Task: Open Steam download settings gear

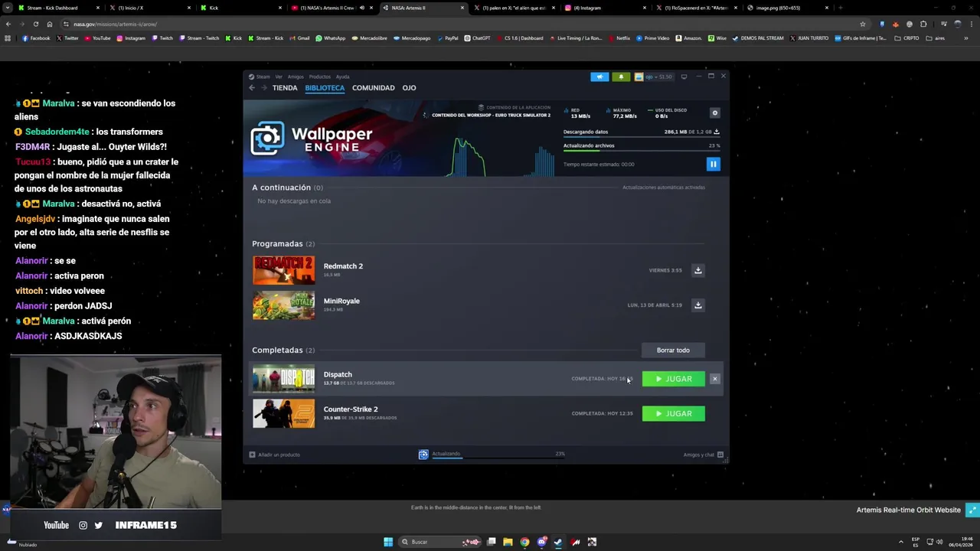Action: pyautogui.click(x=715, y=112)
